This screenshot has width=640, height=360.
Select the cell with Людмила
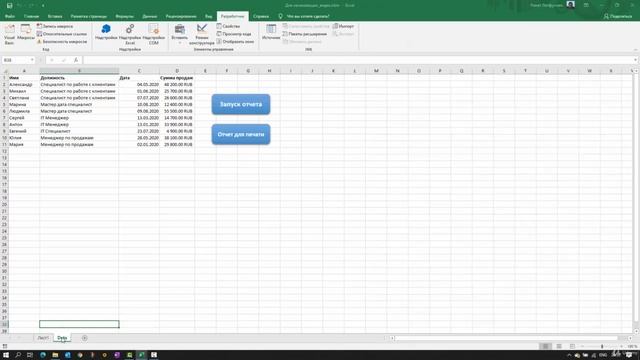tap(24, 111)
